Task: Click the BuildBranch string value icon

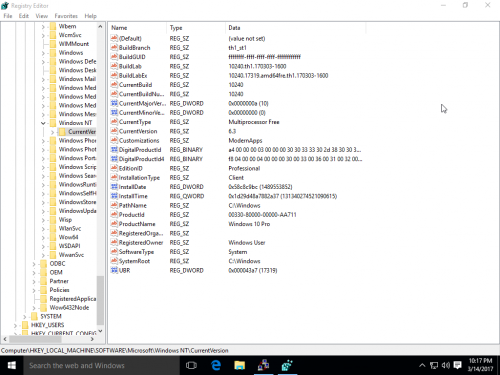Action: 114,48
